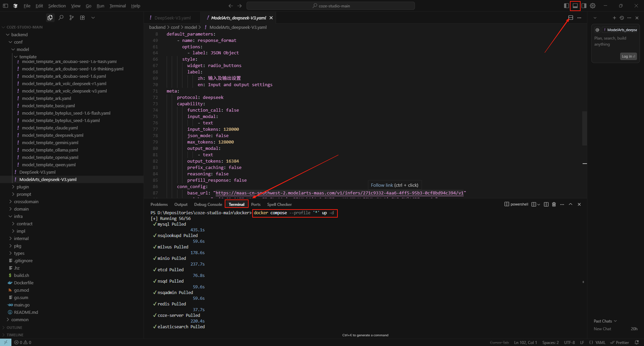Open the Search view icon
The image size is (644, 346).
tap(61, 18)
